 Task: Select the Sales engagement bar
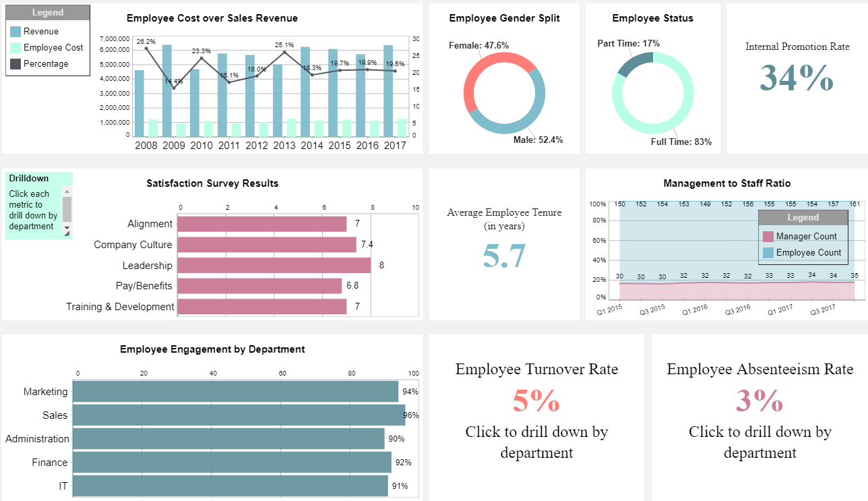(x=239, y=415)
